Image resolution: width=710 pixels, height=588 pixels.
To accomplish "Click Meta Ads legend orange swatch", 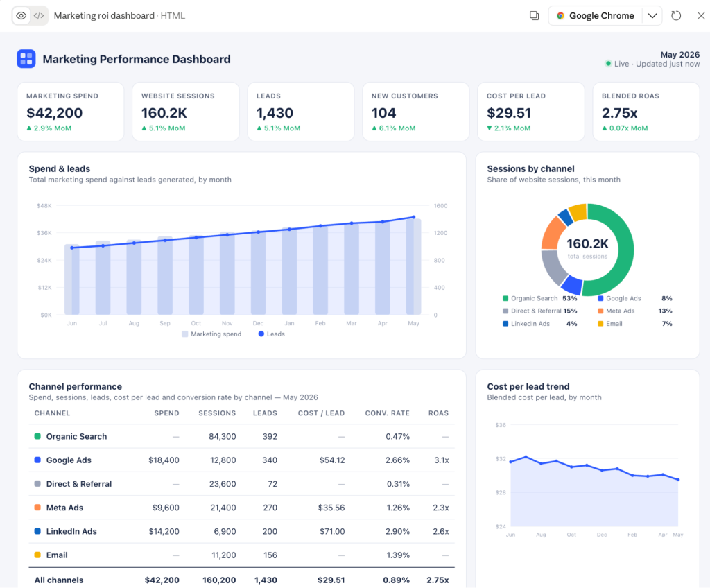I will (x=600, y=311).
